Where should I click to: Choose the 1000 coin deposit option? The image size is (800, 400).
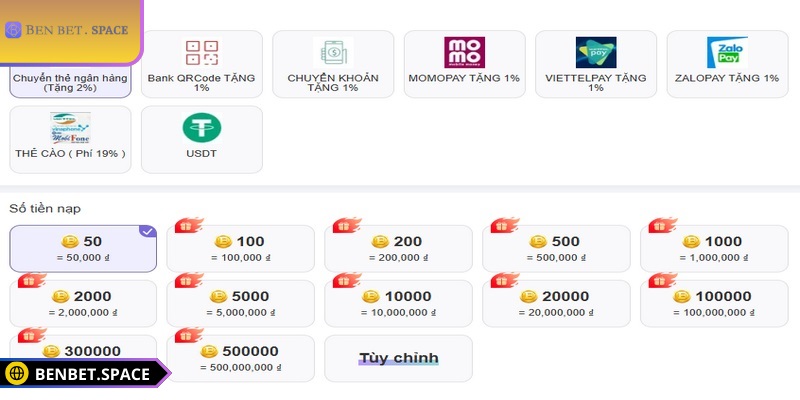[x=713, y=248]
